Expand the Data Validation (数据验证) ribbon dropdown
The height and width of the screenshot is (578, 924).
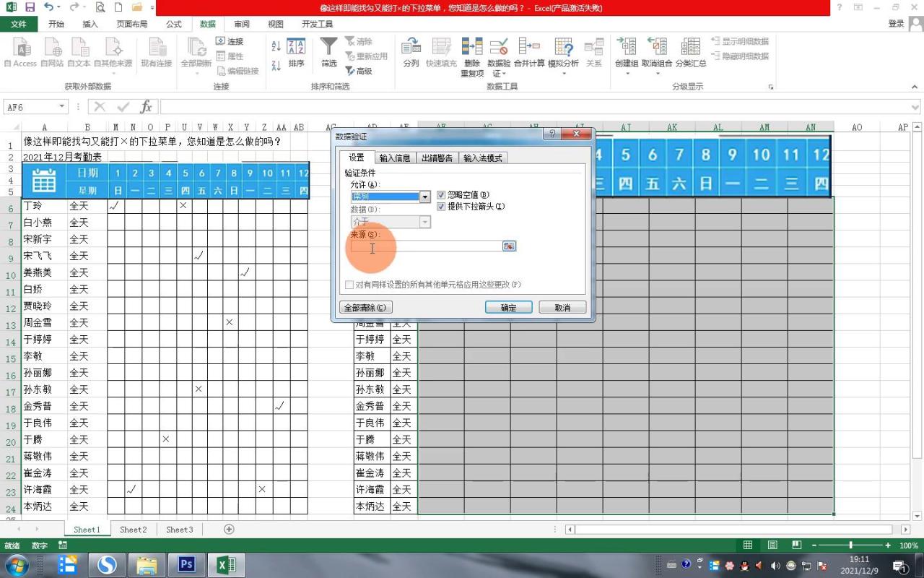[x=499, y=74]
